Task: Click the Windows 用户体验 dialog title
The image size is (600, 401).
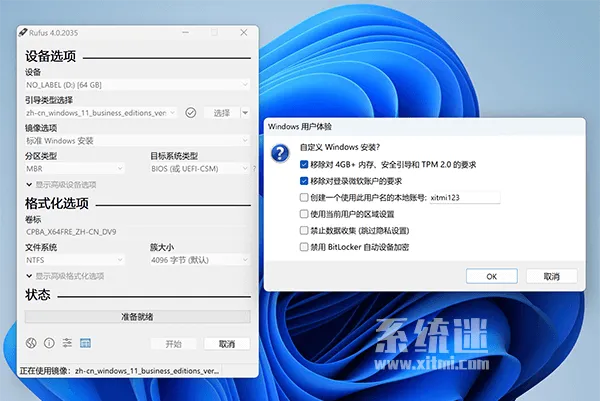Action: coord(300,126)
